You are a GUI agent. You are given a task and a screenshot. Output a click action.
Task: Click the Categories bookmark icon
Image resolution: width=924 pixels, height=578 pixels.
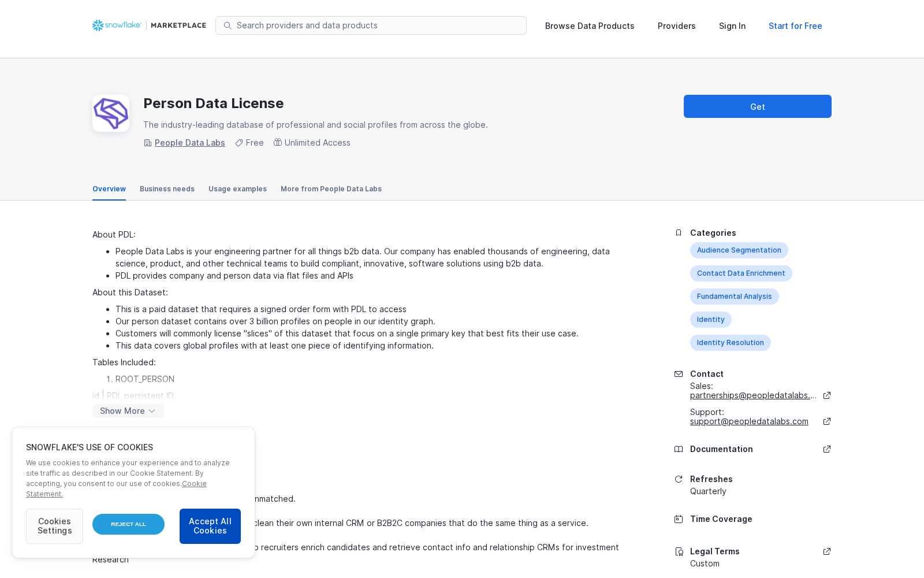click(x=679, y=233)
